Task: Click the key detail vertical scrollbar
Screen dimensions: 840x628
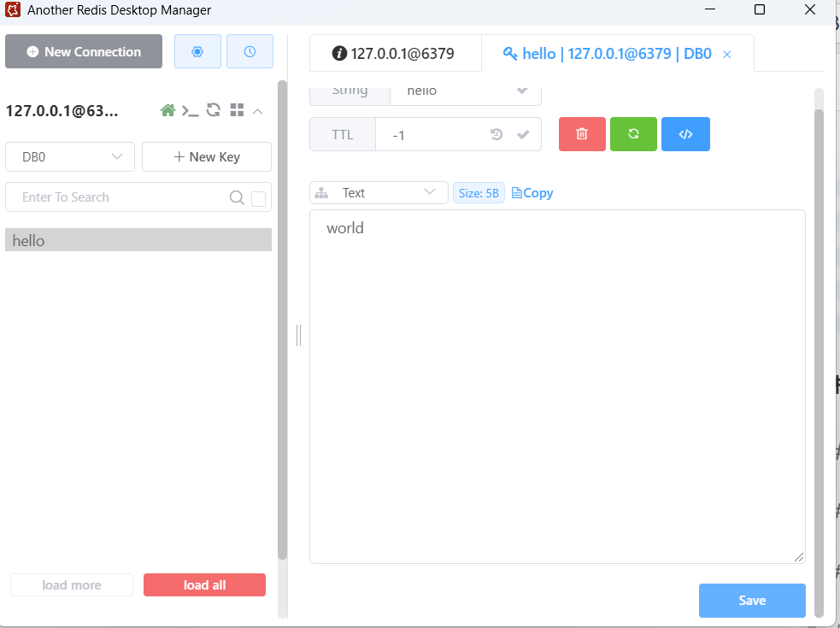Action: click(x=819, y=362)
